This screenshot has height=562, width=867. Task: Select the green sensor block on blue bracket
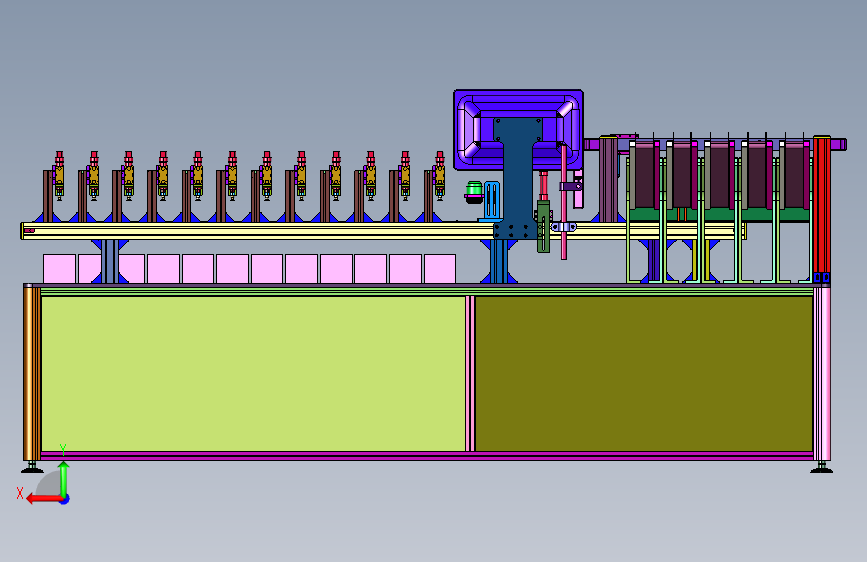[x=544, y=226]
